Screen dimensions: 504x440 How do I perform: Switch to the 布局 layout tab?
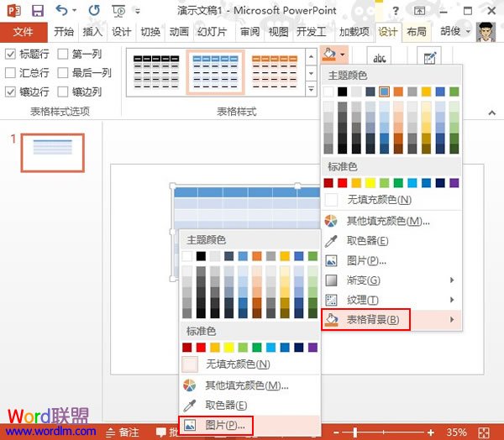click(417, 32)
